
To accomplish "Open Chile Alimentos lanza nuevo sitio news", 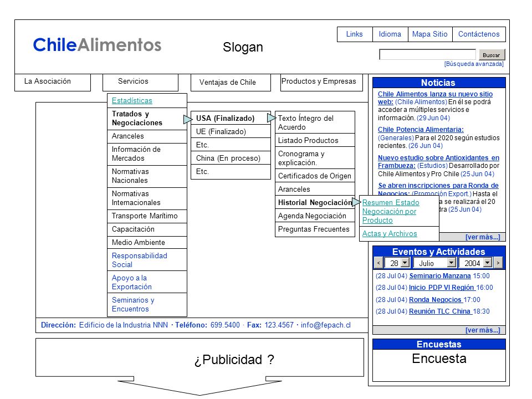I will 435,98.
